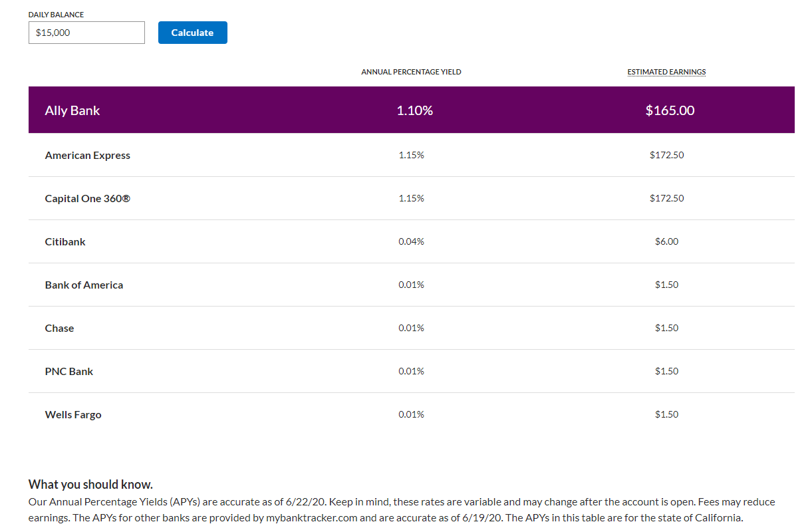The height and width of the screenshot is (532, 812).
Task: Click Ally Bank's $165.00 earnings
Action: coord(670,110)
